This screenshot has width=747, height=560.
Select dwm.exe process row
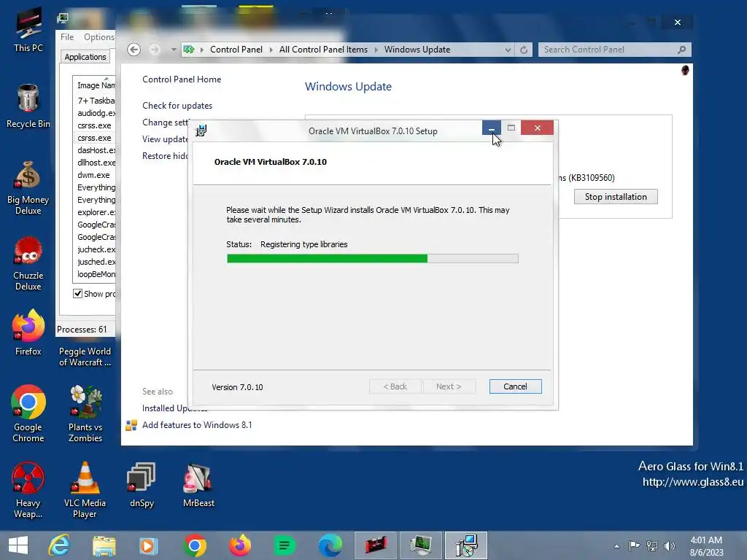[94, 175]
